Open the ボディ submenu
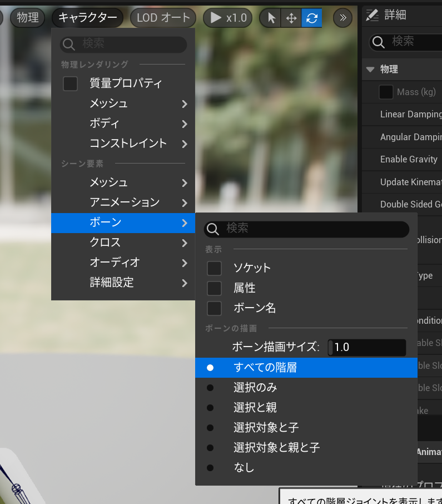This screenshot has width=442, height=504. pyautogui.click(x=123, y=123)
